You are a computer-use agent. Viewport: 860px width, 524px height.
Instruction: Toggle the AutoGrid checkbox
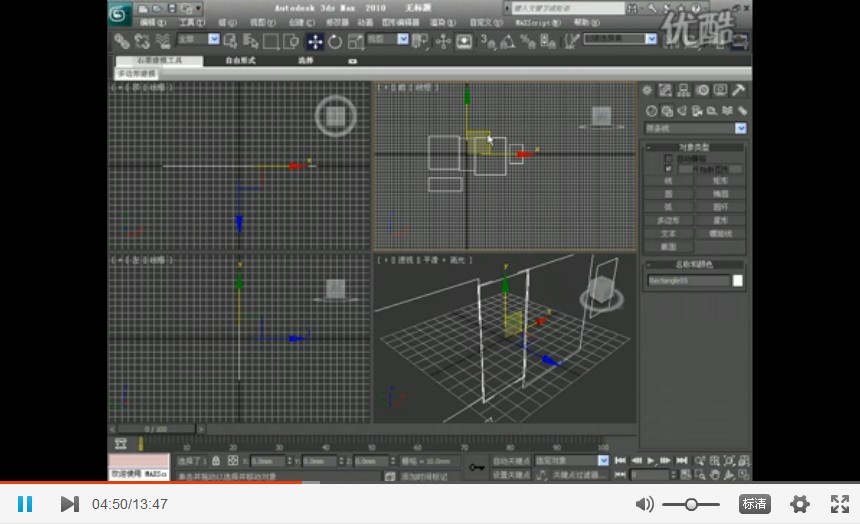tap(668, 159)
